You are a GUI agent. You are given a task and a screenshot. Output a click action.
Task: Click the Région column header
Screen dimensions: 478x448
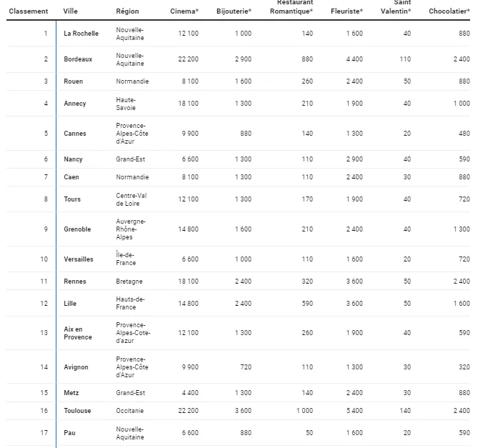coord(127,11)
